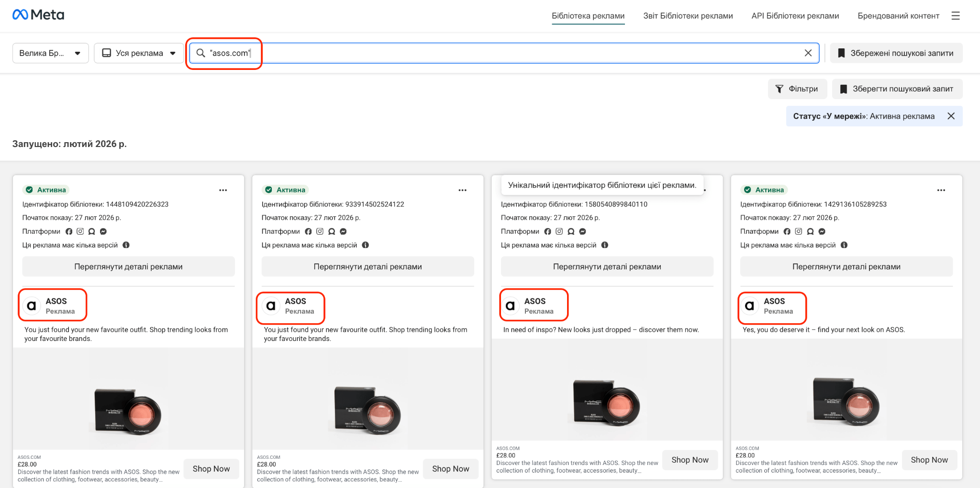Open «Збережені пошукові запити» saved searches
Image resolution: width=980 pixels, height=488 pixels.
[896, 53]
